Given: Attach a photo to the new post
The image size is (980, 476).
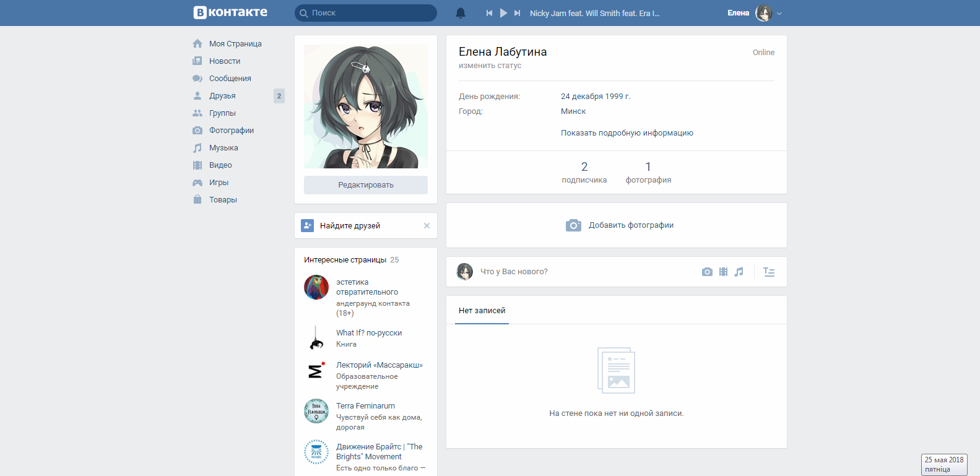Looking at the screenshot, I should coord(707,272).
